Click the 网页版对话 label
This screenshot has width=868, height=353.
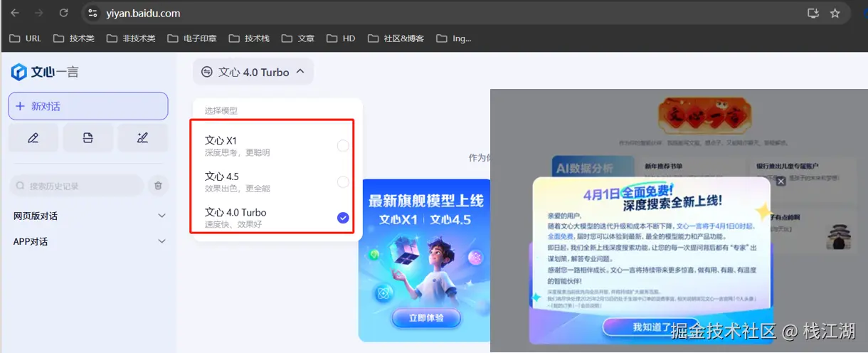tap(36, 216)
